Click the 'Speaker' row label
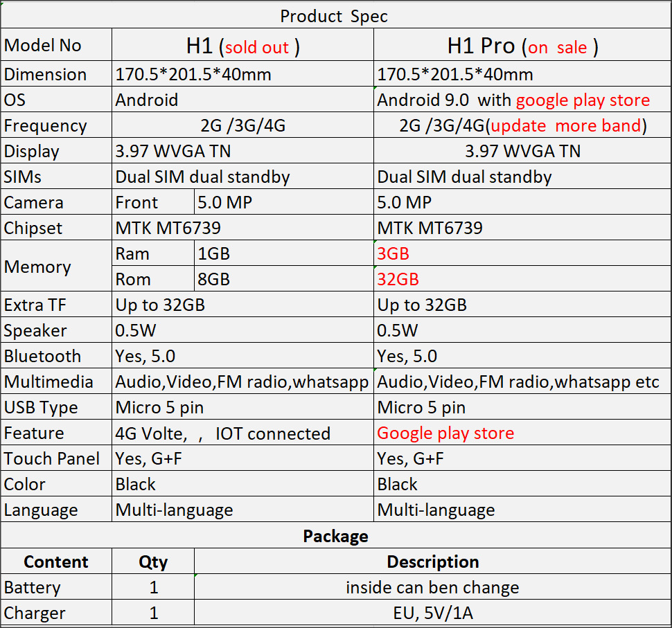 coord(56,330)
